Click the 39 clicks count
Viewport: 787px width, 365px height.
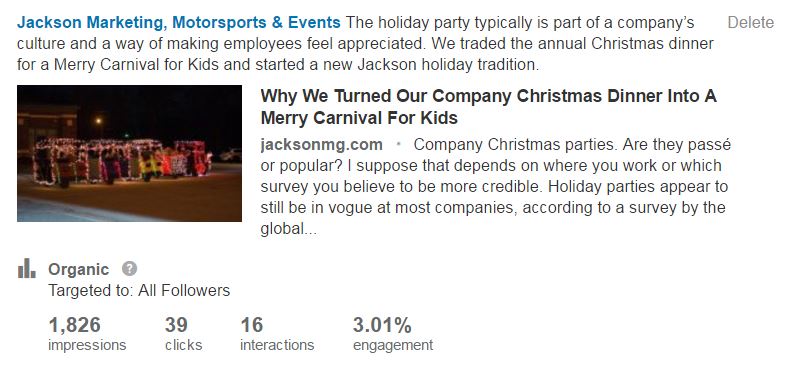pyautogui.click(x=176, y=325)
